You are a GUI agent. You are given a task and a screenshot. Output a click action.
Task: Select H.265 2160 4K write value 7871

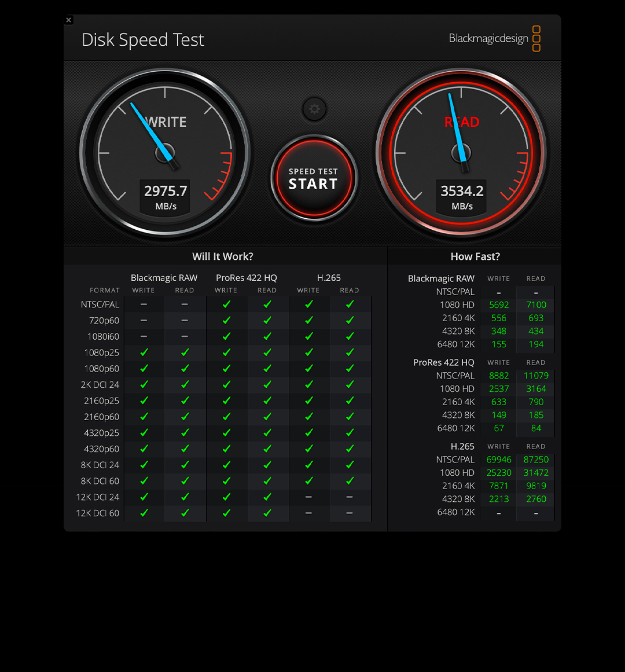coord(499,486)
